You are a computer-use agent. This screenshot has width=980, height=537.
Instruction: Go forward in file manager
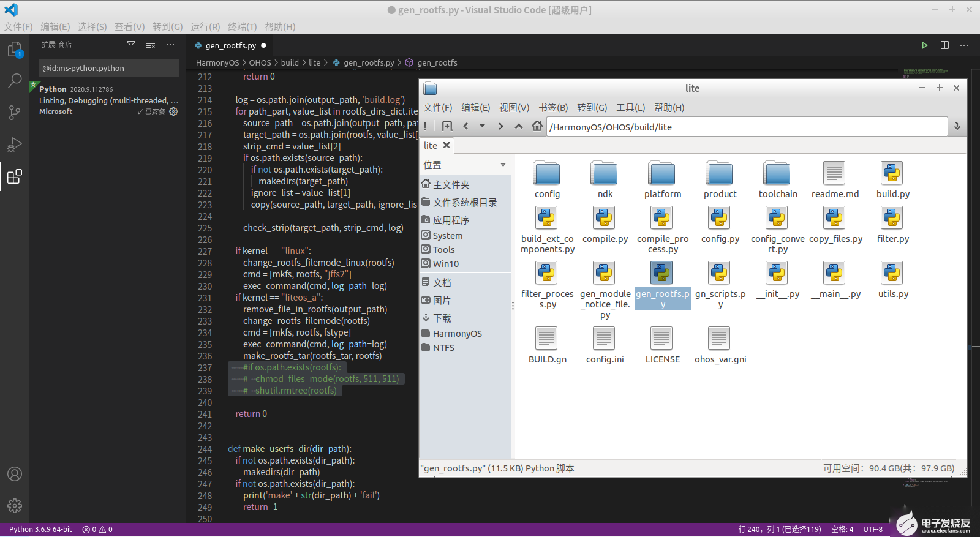[x=500, y=126]
